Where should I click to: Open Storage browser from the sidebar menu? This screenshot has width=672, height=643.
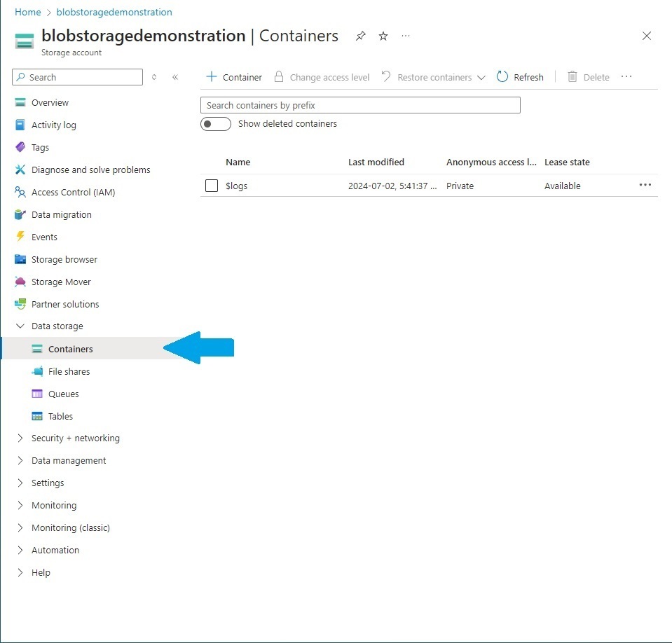click(x=64, y=259)
